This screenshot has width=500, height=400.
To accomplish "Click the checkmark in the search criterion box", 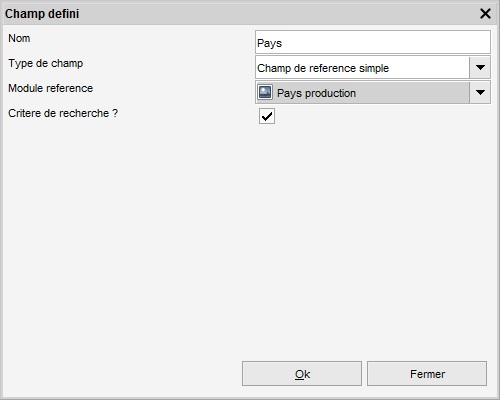I will tap(267, 116).
